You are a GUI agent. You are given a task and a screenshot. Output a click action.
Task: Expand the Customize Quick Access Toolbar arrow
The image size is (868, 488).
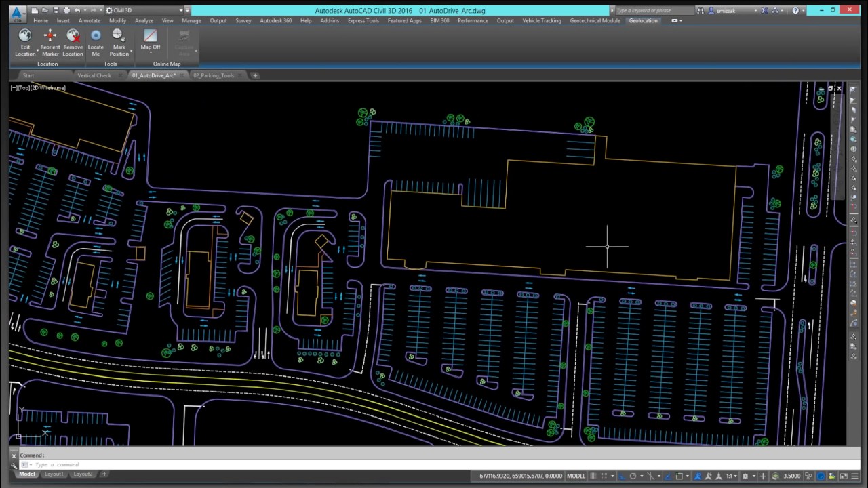(187, 11)
